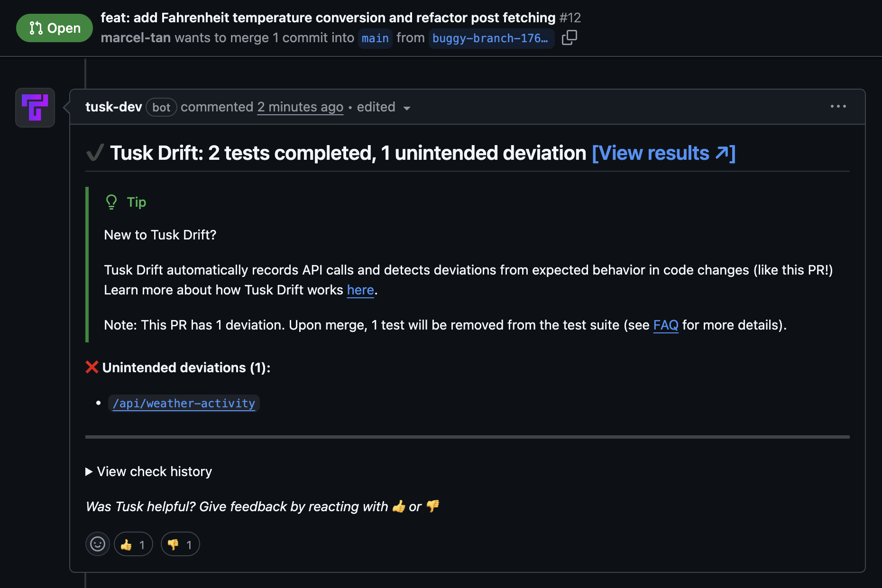Toggle the thumbs up reaction
This screenshot has height=588, width=882.
[x=133, y=544]
